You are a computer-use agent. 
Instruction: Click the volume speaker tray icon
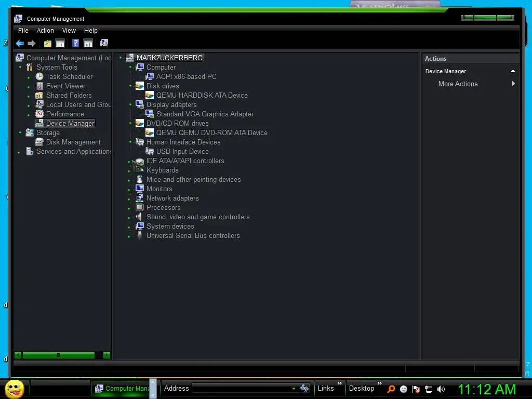(x=441, y=389)
